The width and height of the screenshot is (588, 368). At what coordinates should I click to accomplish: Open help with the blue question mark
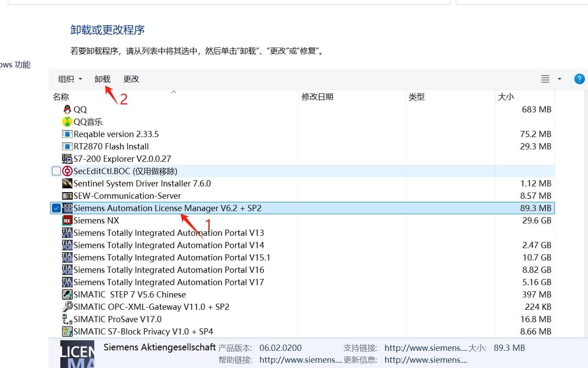579,79
